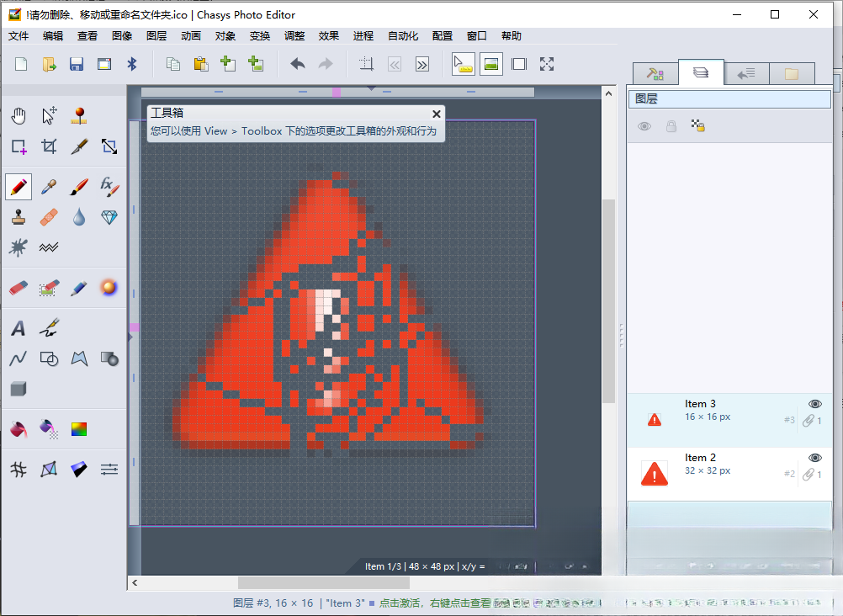Select the 3D cube tool

(x=19, y=389)
